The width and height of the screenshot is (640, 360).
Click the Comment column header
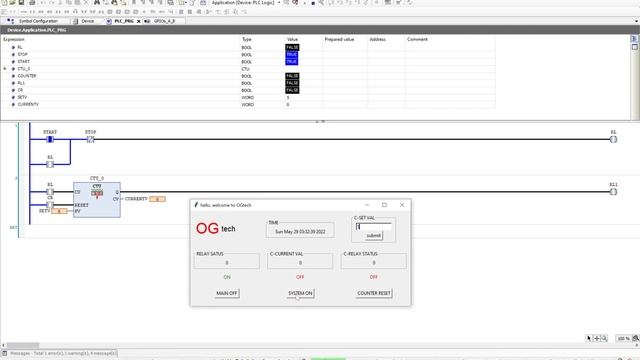coord(417,39)
